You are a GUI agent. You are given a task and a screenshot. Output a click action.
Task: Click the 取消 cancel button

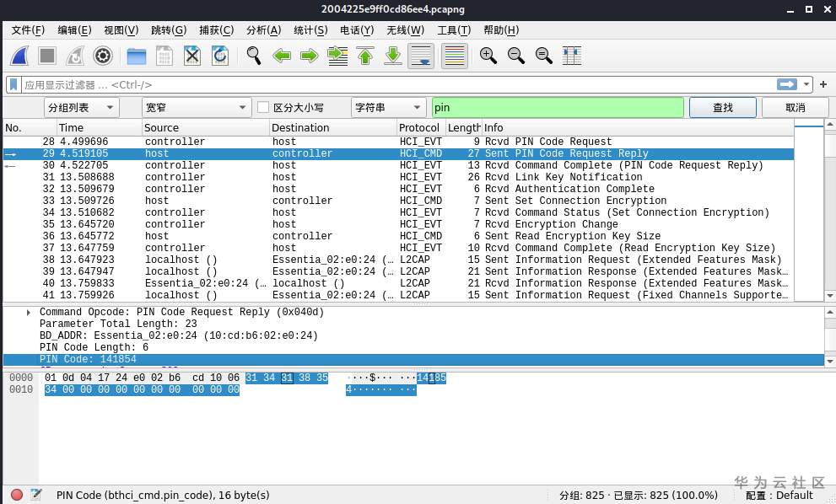[x=795, y=108]
